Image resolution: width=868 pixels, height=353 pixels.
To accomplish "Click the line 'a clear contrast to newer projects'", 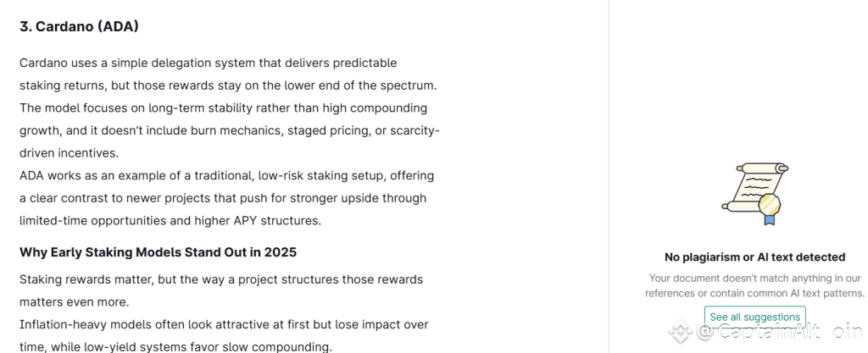I will tap(222, 198).
